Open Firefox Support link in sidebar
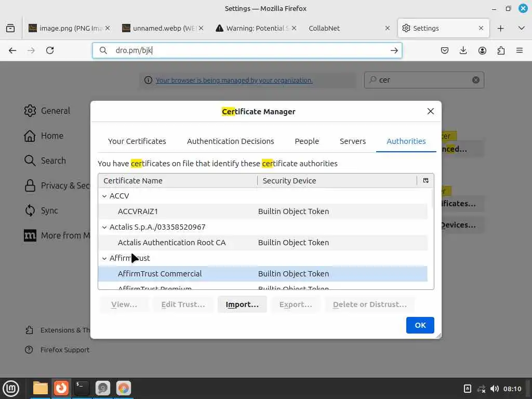The width and height of the screenshot is (532, 399). pyautogui.click(x=57, y=350)
